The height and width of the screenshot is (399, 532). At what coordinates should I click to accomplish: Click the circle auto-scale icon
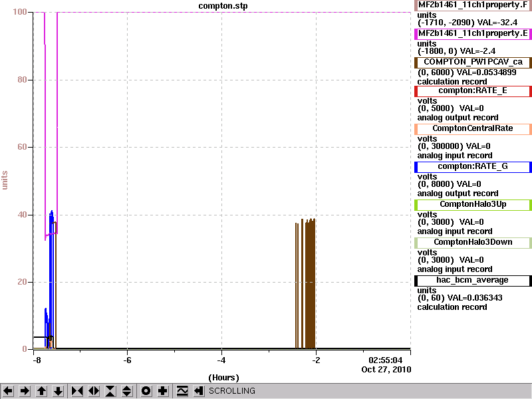click(x=146, y=391)
